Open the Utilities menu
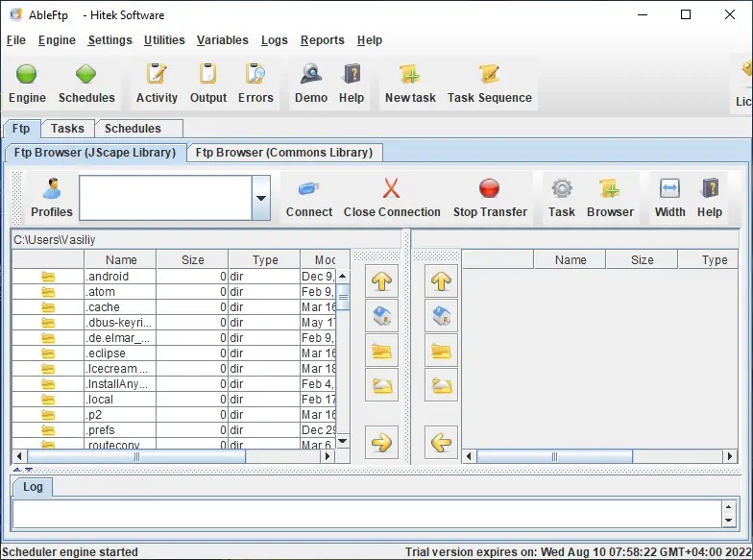The height and width of the screenshot is (560, 753). coord(164,40)
